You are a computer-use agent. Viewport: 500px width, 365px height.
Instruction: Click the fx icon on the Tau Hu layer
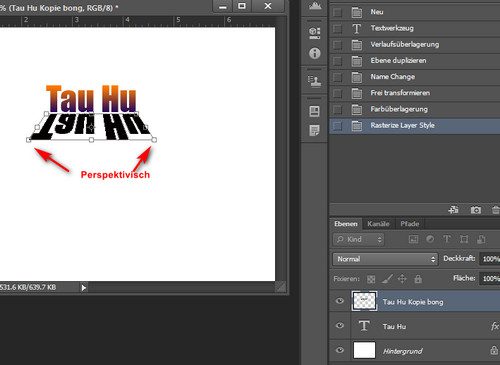(495, 326)
